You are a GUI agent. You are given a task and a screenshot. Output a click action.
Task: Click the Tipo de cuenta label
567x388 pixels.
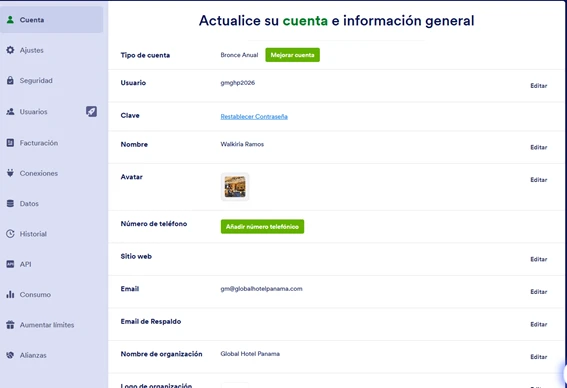pyautogui.click(x=145, y=55)
